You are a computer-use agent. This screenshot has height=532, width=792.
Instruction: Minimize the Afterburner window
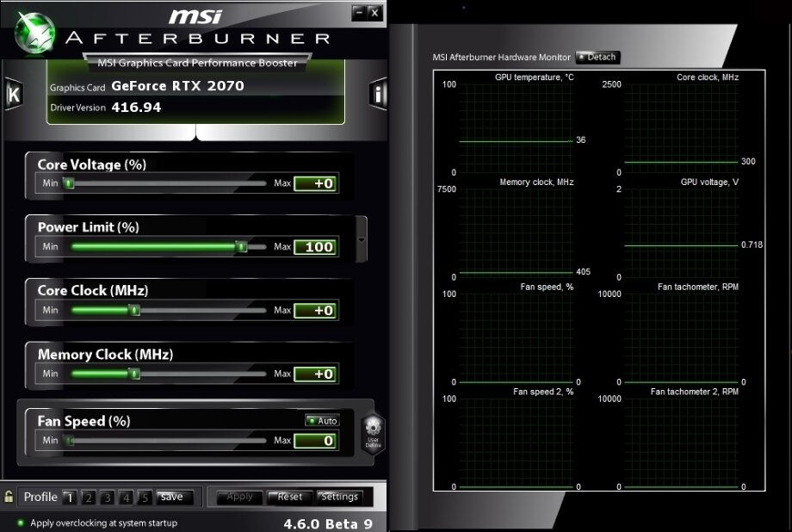tap(359, 13)
